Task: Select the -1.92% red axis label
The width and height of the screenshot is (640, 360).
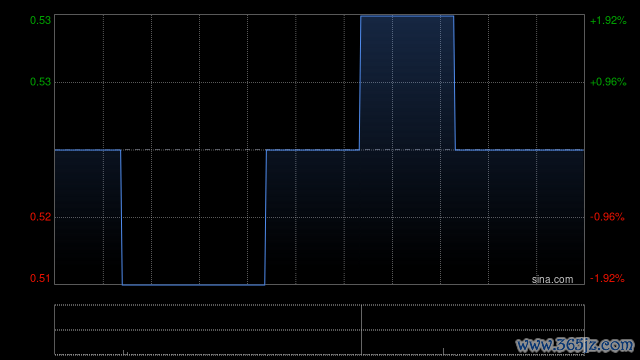Action: pos(607,278)
